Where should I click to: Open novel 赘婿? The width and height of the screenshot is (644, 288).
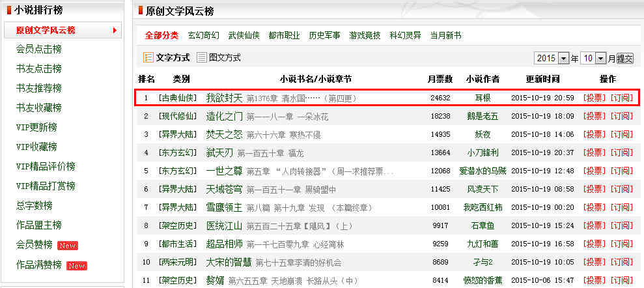216,281
